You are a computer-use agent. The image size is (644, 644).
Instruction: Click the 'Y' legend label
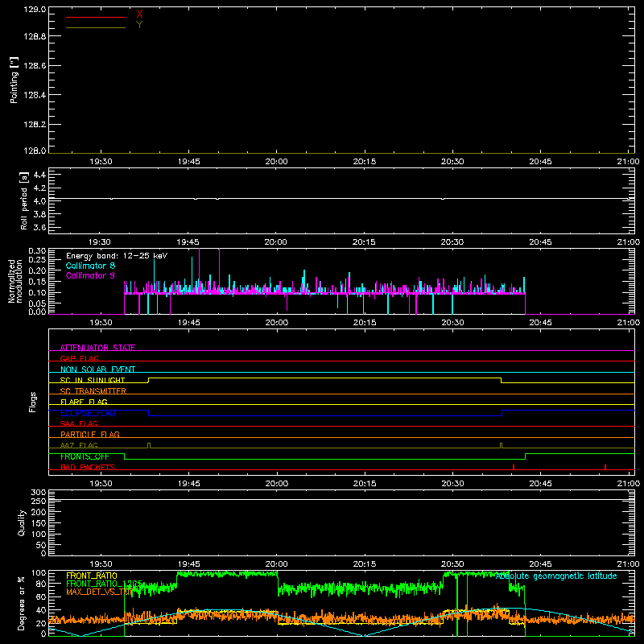click(139, 25)
